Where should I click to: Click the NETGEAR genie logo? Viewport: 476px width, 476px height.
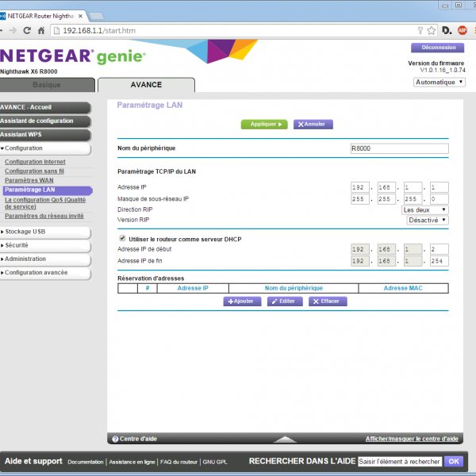(73, 58)
